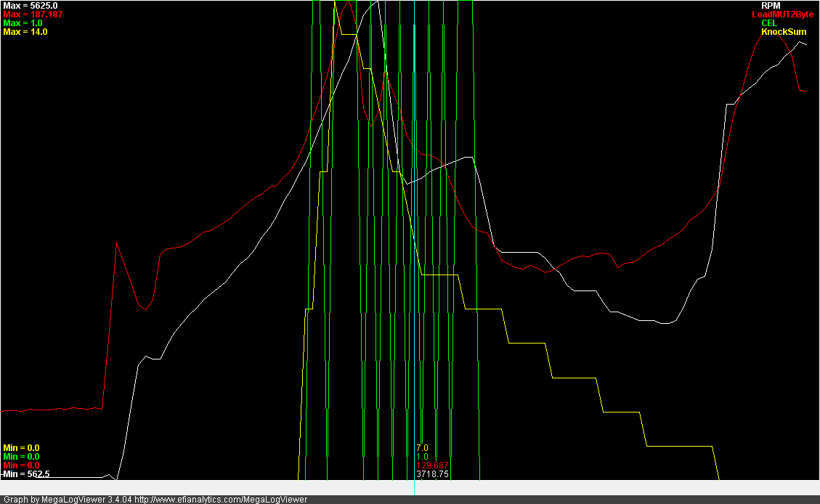Click the red Max = 187.187 label

coord(28,15)
